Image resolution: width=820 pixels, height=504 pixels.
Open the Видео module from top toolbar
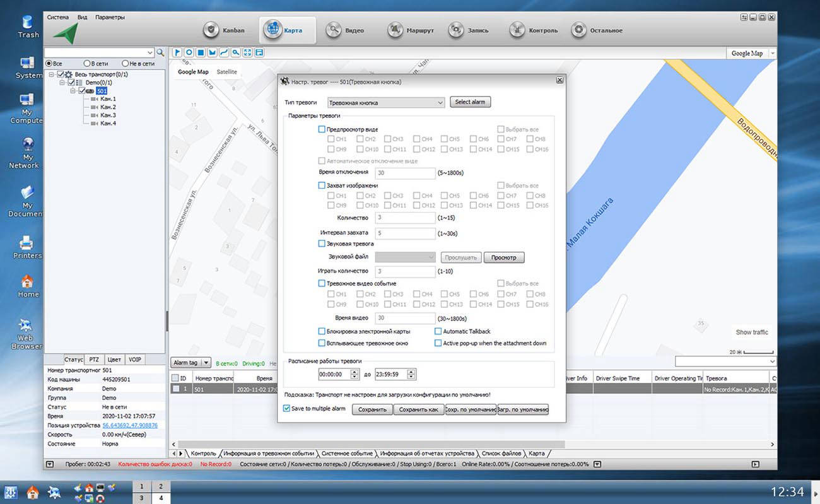pos(345,30)
